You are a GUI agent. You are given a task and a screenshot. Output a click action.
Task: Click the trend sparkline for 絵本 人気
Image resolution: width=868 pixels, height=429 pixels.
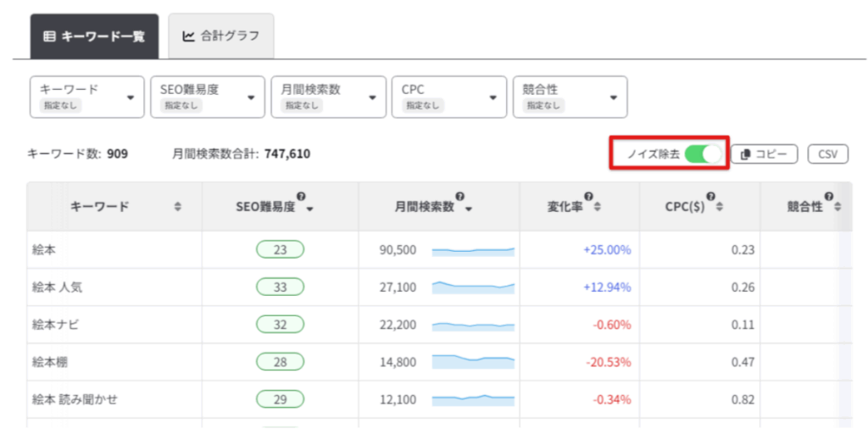click(473, 287)
